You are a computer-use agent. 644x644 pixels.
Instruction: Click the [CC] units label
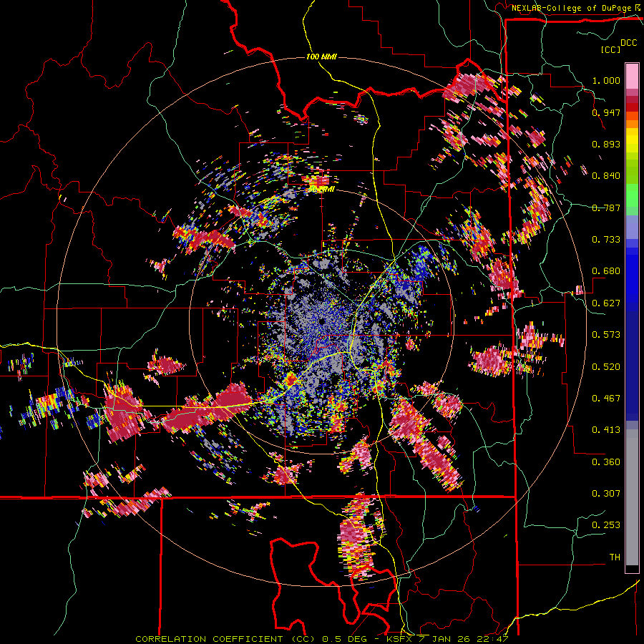tap(611, 49)
